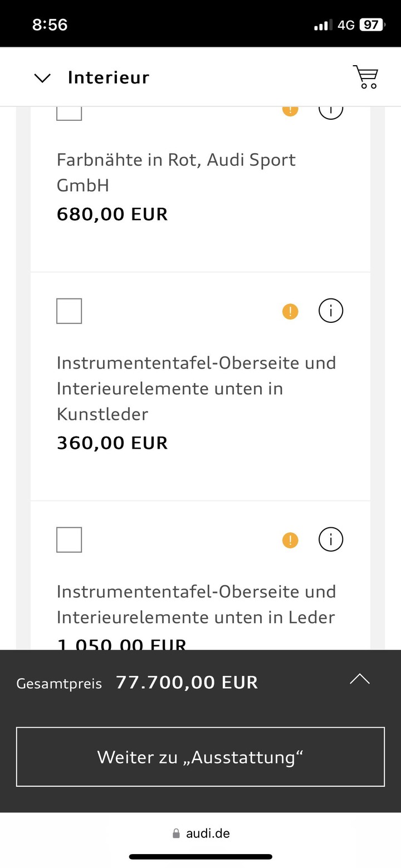The width and height of the screenshot is (401, 868).
Task: Tap the 360,00 EUR Kunstleder price
Action: click(x=112, y=443)
